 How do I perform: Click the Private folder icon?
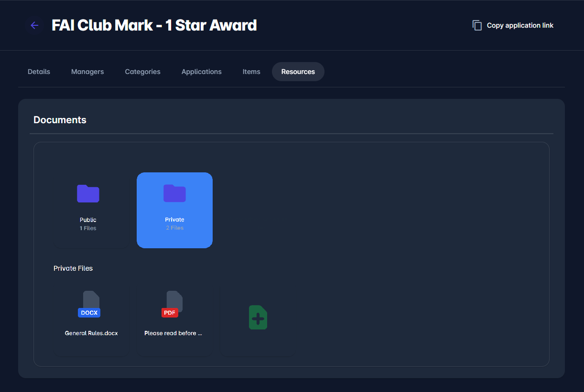174,193
